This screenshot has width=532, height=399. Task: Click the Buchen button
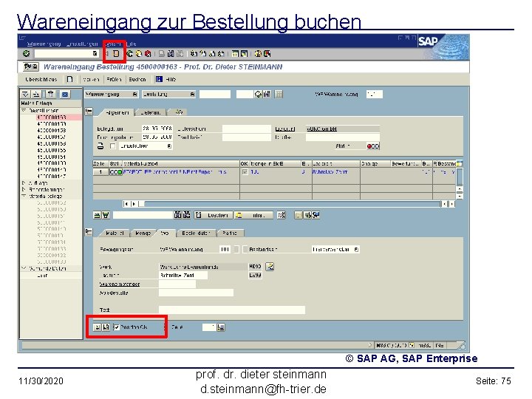click(137, 79)
